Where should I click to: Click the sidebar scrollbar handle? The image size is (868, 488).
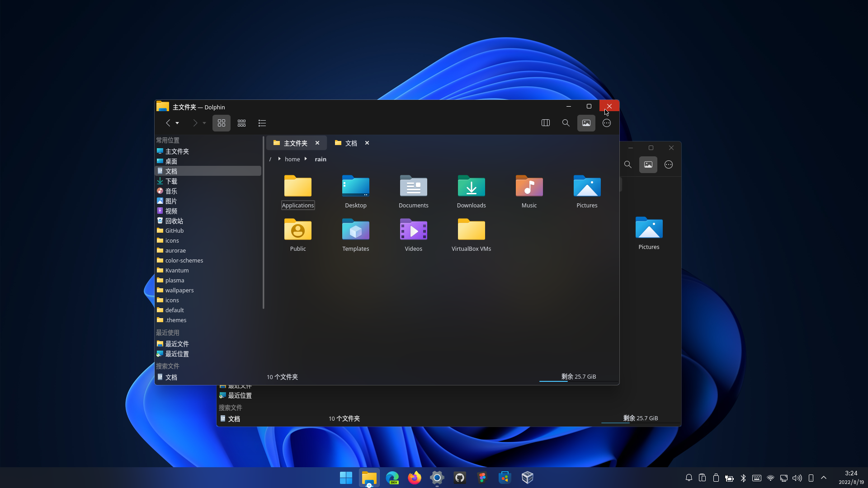coord(263,222)
